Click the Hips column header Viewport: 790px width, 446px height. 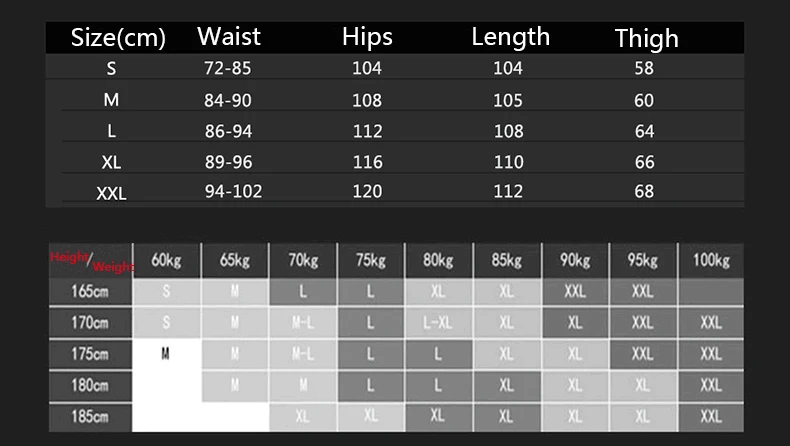[367, 37]
